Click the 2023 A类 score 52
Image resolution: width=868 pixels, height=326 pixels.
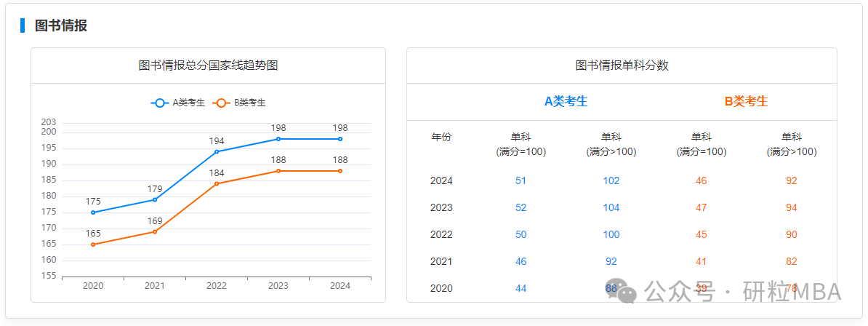tap(521, 208)
